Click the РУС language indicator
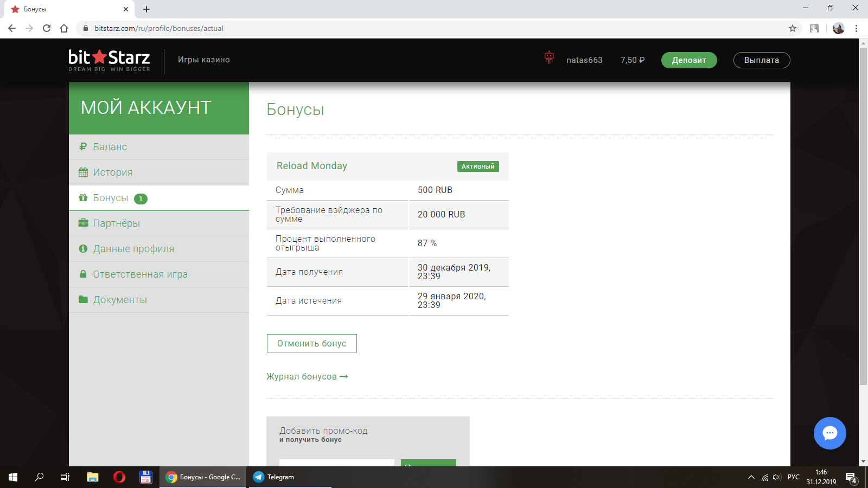 (x=794, y=477)
